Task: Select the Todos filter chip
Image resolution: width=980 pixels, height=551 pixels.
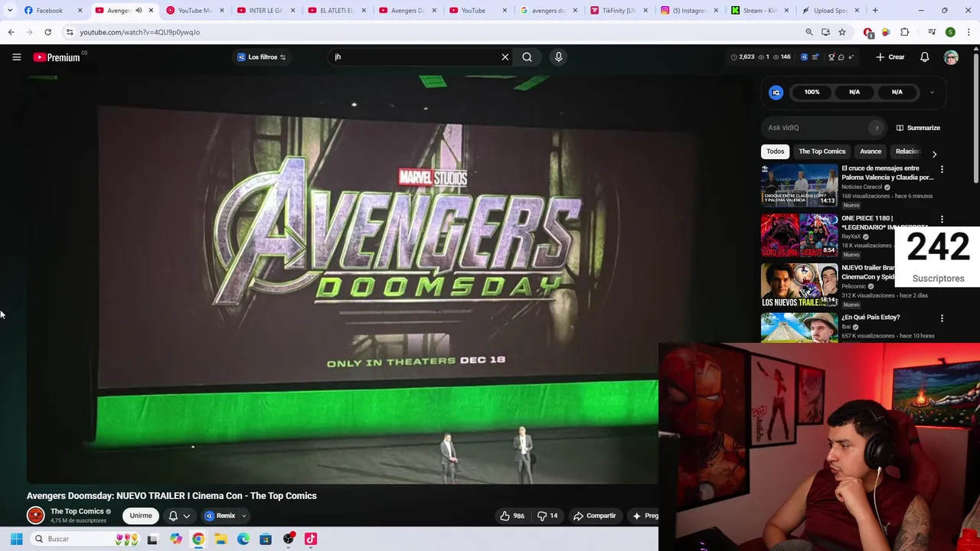Action: click(x=776, y=152)
